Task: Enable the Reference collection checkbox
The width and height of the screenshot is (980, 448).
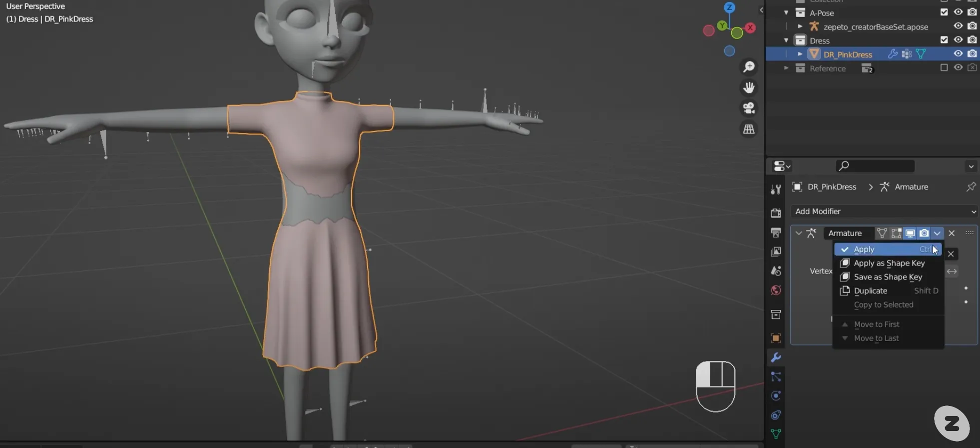Action: click(x=944, y=67)
